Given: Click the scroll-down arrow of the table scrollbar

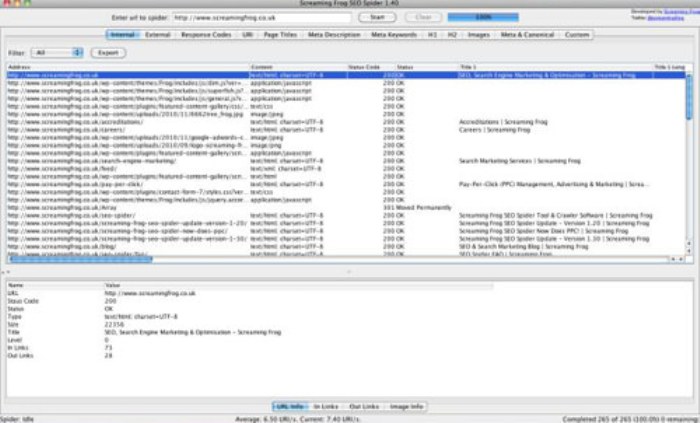Looking at the screenshot, I should pyautogui.click(x=689, y=251).
